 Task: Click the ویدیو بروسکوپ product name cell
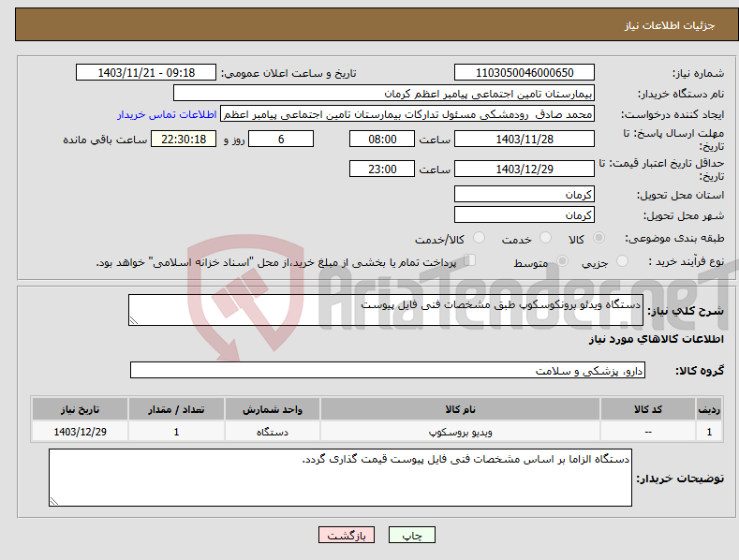coord(460,432)
